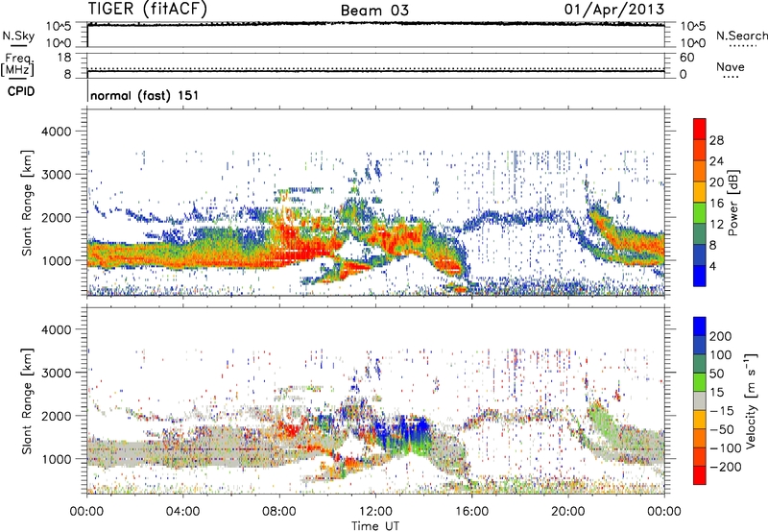768x532 pixels.
Task: Click the gray band of velocity colorbar
Action: click(700, 400)
